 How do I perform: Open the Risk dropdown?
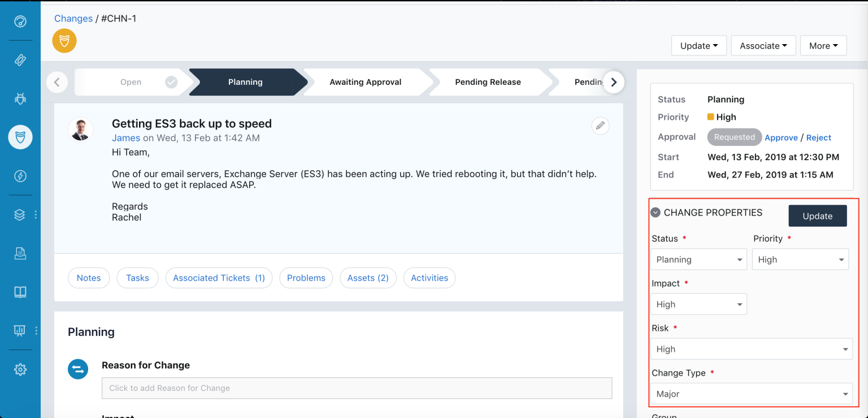tap(751, 349)
